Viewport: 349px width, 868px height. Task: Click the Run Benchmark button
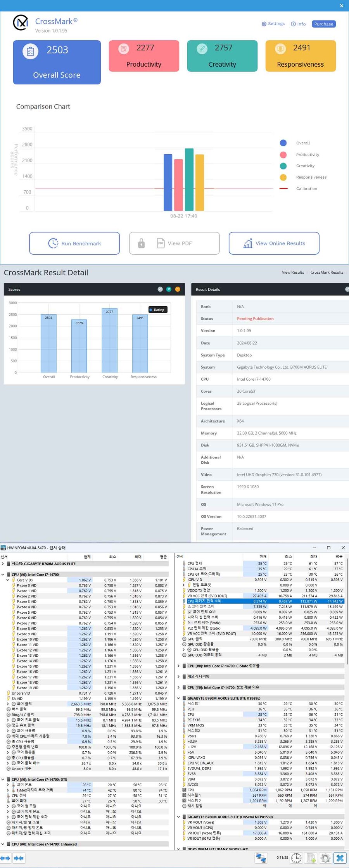[74, 243]
